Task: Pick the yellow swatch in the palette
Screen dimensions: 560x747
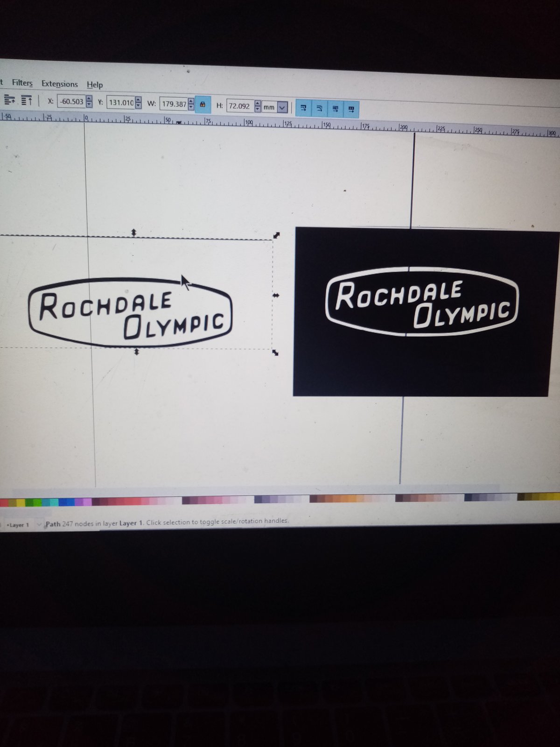Action: click(x=21, y=502)
